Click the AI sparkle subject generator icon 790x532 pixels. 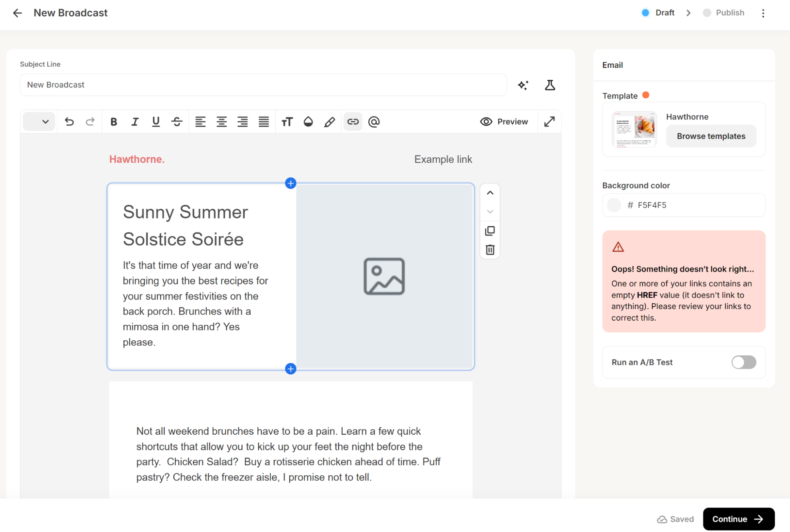click(523, 85)
